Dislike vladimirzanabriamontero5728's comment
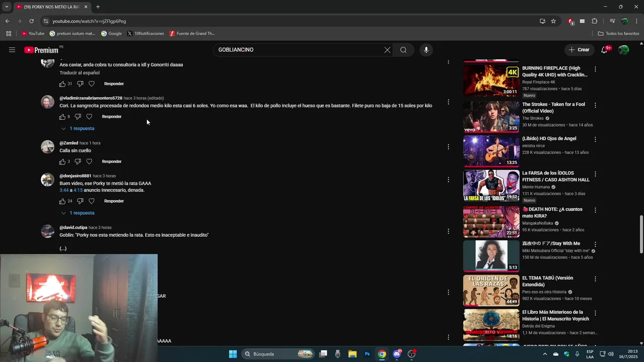 [77, 117]
